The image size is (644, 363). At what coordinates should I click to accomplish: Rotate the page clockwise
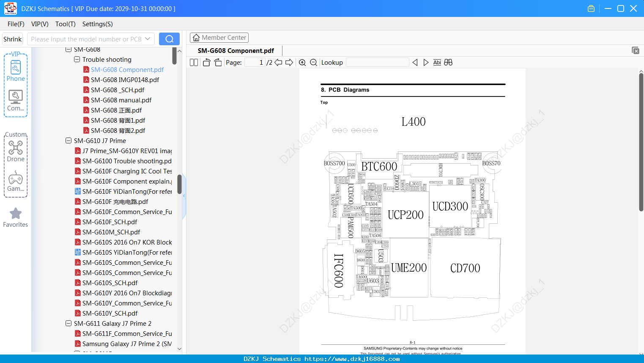[x=218, y=63]
